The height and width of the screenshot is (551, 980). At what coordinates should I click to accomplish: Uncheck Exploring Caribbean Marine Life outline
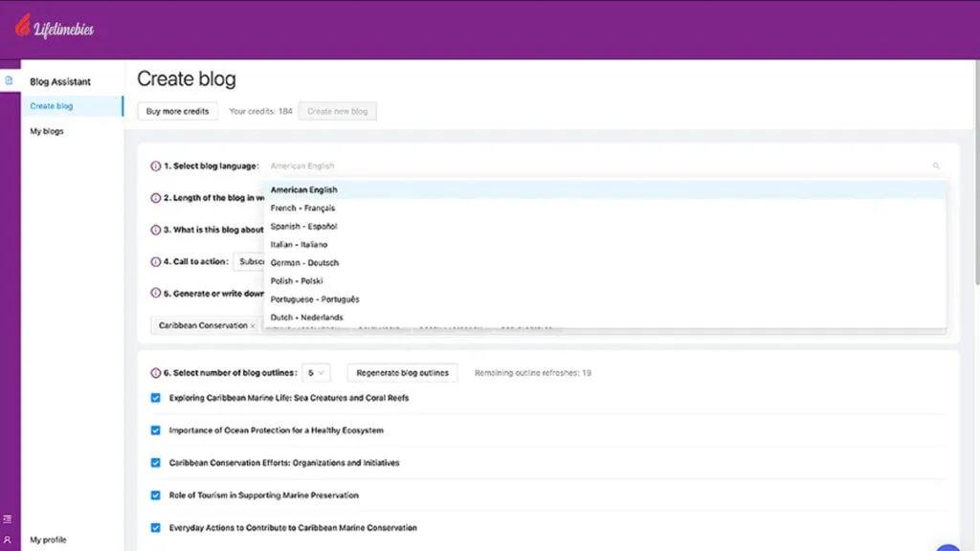tap(156, 398)
